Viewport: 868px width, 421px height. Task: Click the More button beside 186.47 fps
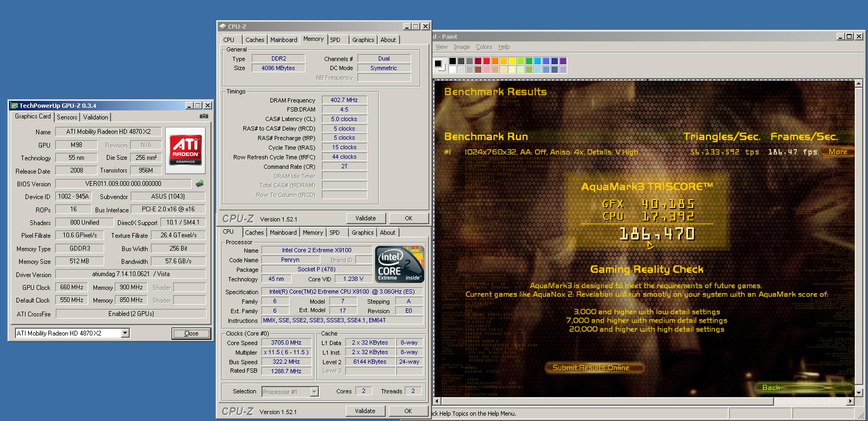coord(838,152)
